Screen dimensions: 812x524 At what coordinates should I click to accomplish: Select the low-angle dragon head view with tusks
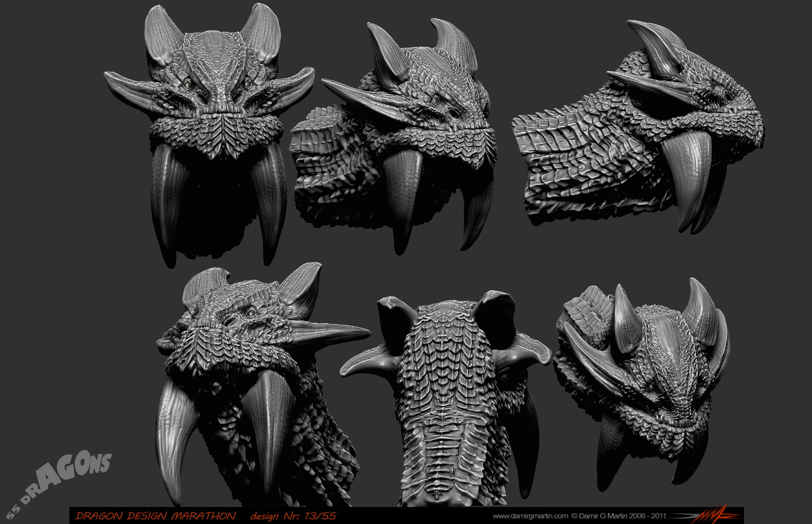[257, 384]
